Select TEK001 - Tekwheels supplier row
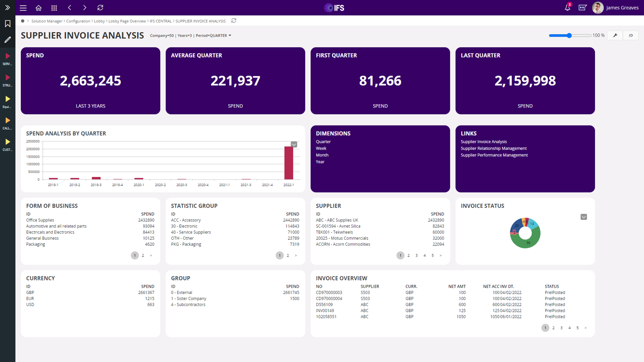The height and width of the screenshot is (362, 644). click(x=380, y=232)
